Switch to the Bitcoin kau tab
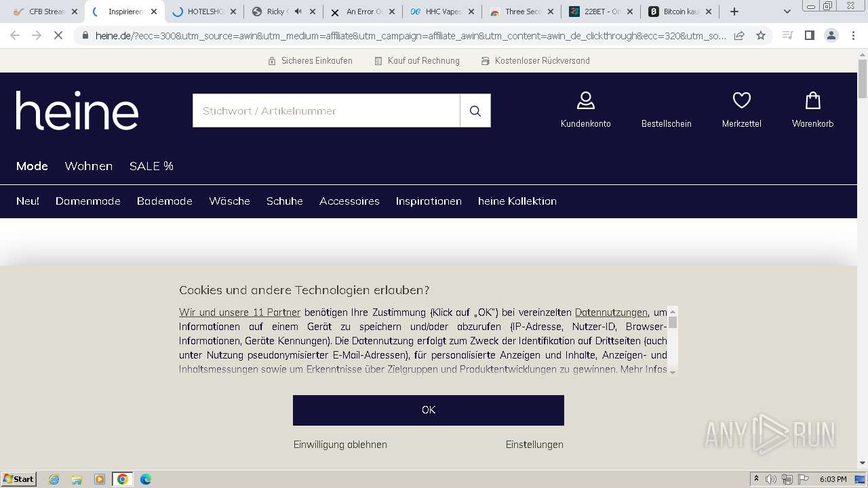 pos(680,12)
